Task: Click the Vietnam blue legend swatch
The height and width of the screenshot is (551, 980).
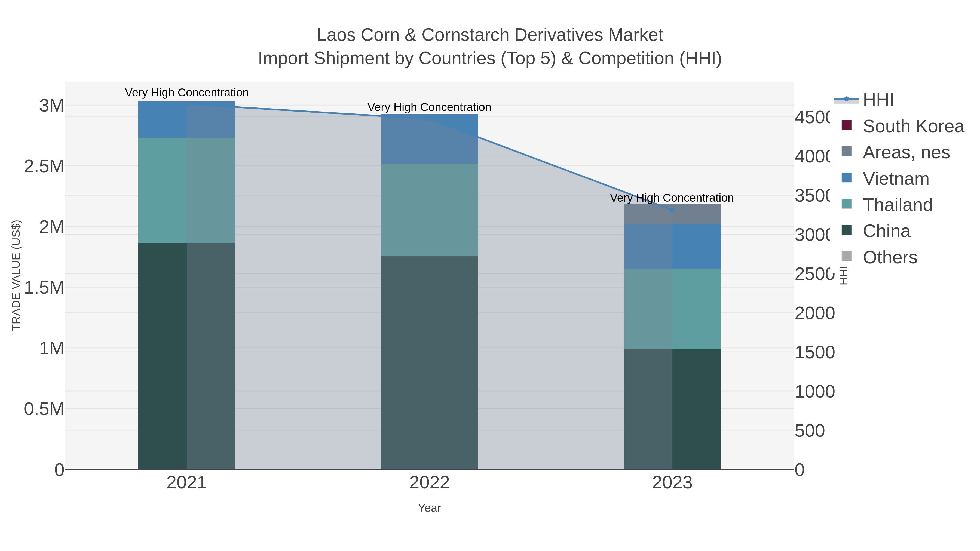Action: (x=846, y=178)
